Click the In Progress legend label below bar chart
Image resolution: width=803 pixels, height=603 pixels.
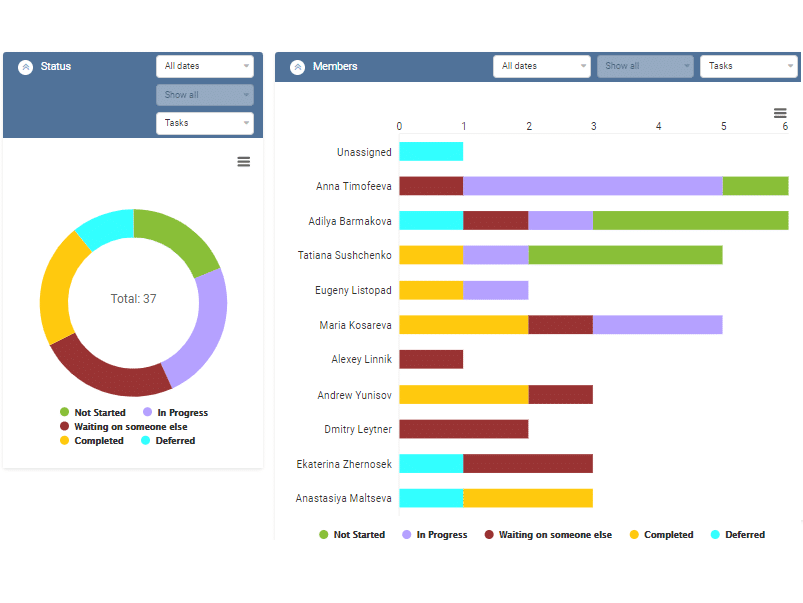[440, 534]
